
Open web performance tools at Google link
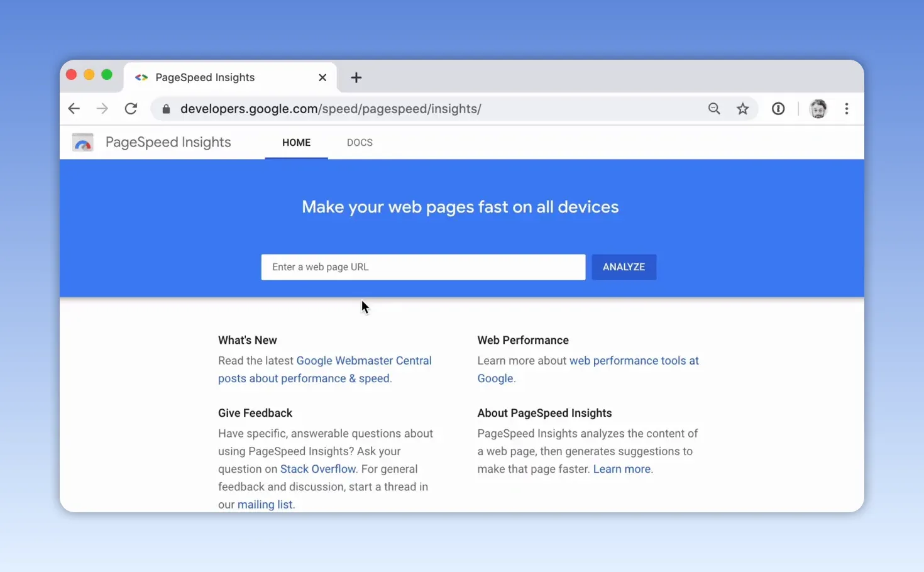588,370
